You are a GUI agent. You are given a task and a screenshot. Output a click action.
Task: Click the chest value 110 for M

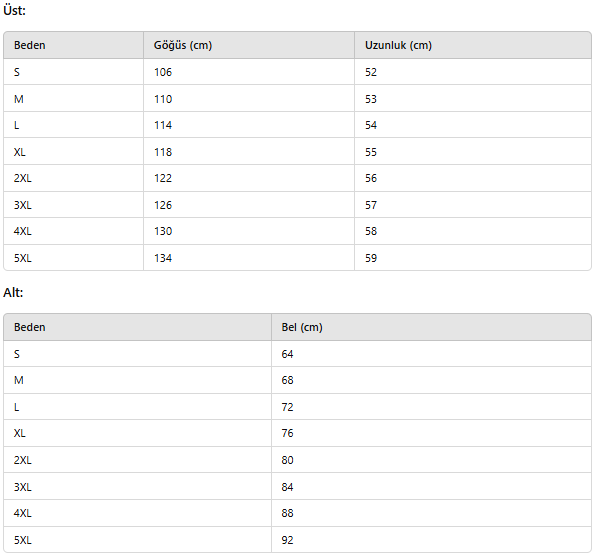pos(249,99)
